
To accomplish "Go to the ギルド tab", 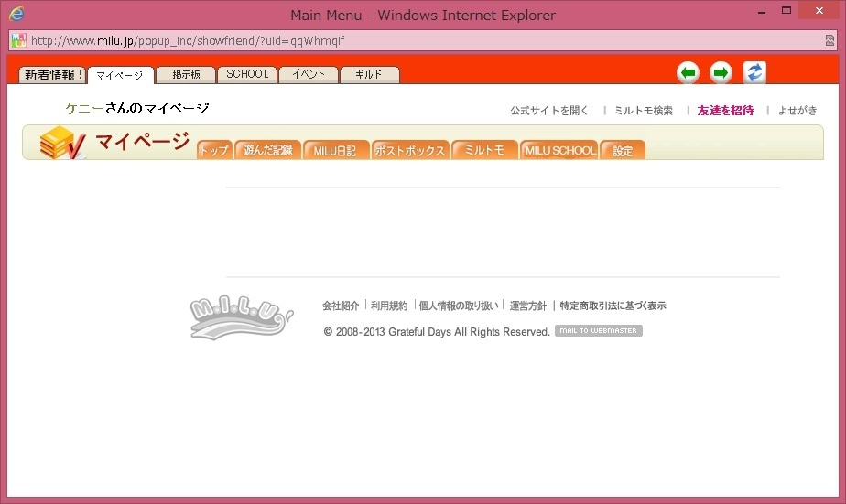I will click(369, 75).
